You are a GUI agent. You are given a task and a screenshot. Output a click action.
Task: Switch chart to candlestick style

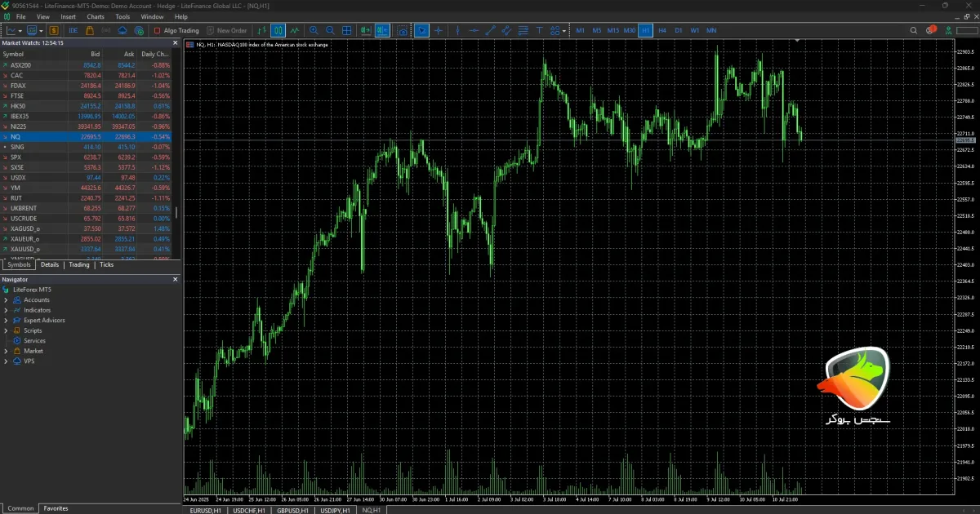(278, 30)
